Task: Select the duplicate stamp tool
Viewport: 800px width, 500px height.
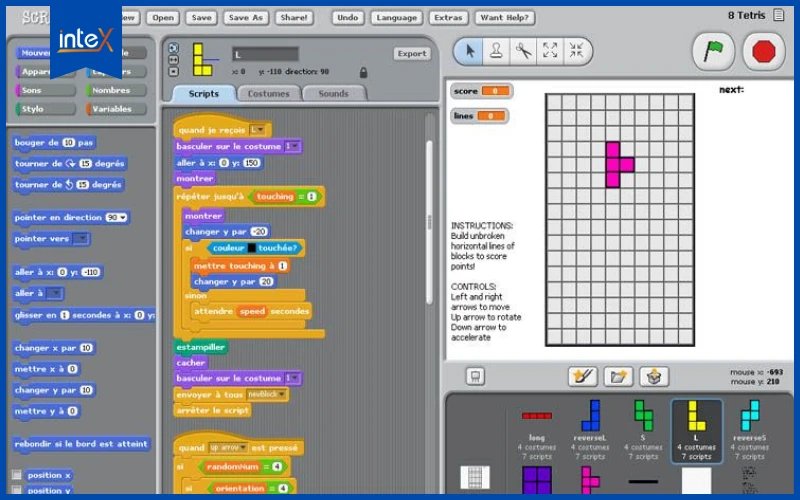Action: click(496, 51)
